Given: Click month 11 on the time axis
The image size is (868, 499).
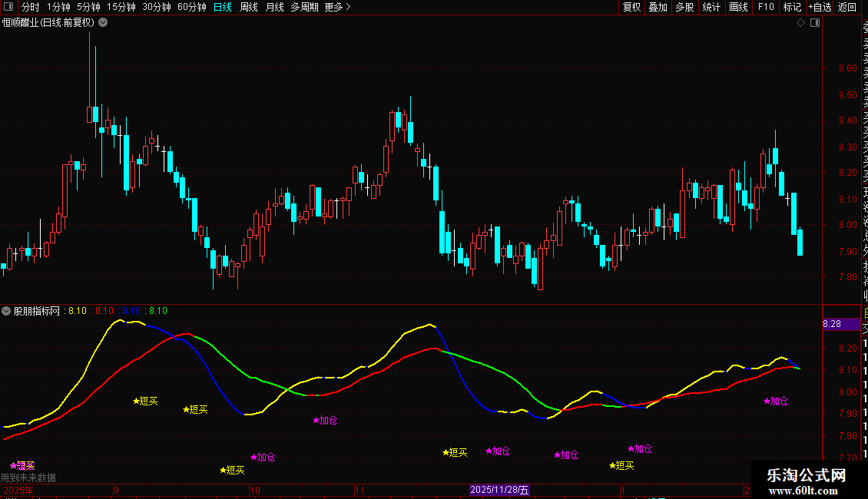Looking at the screenshot, I should (359, 490).
